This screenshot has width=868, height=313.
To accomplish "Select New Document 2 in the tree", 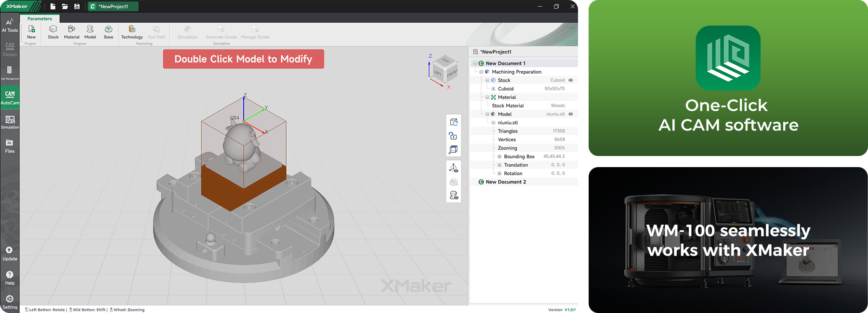I will point(505,182).
